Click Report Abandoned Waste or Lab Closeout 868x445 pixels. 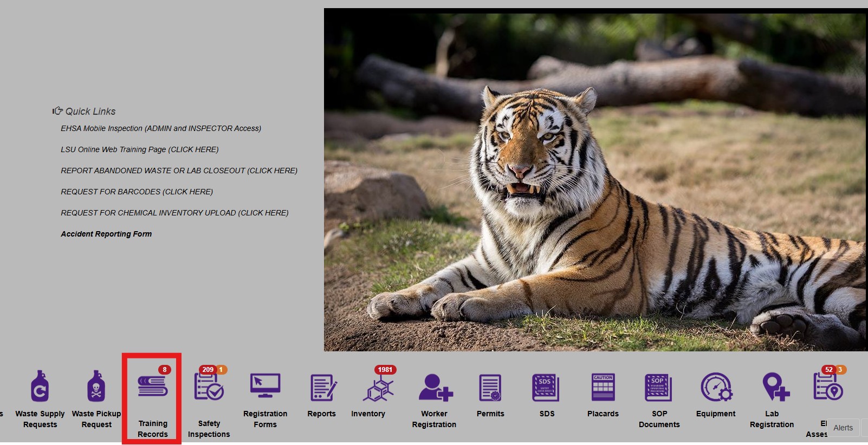[x=179, y=171]
